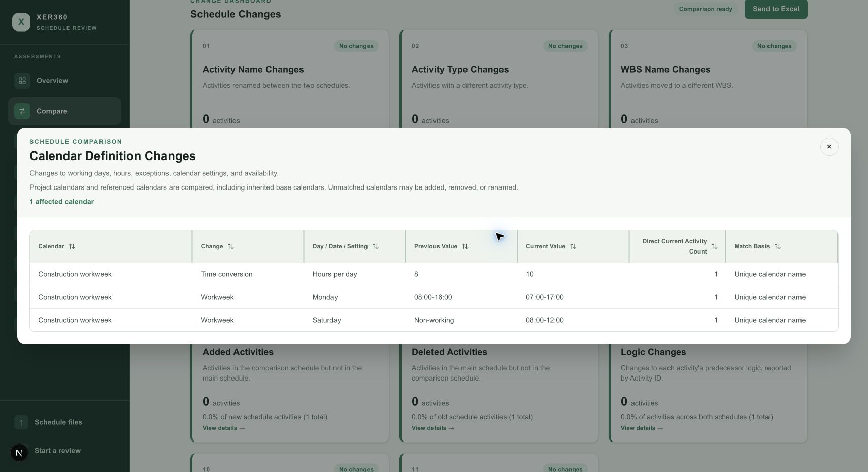The height and width of the screenshot is (472, 868).
Task: Sort by Change column arrows
Action: (x=230, y=246)
